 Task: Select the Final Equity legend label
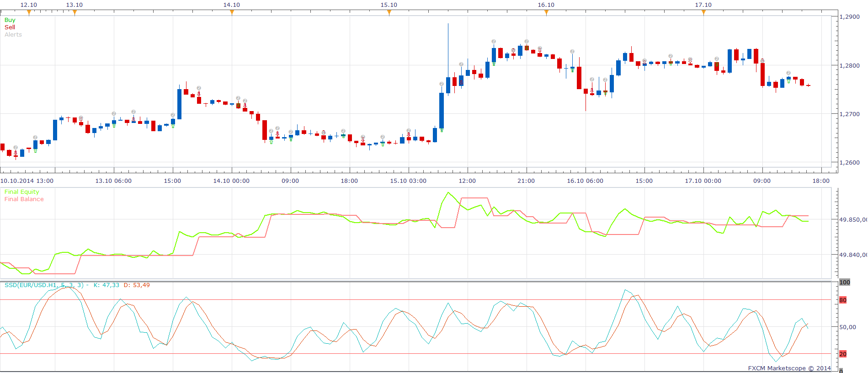click(x=22, y=192)
